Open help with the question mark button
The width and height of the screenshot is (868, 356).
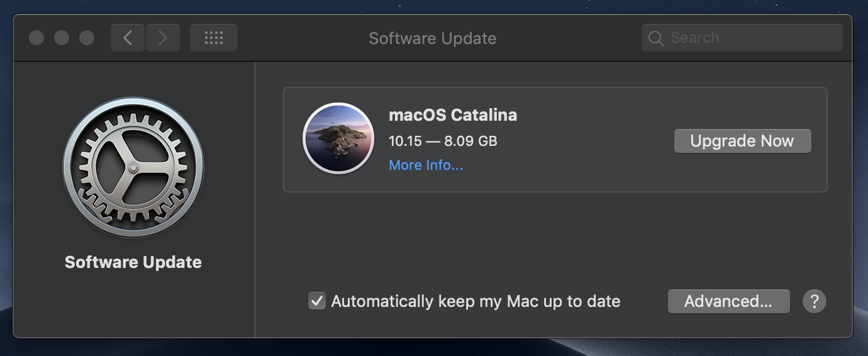click(x=814, y=301)
